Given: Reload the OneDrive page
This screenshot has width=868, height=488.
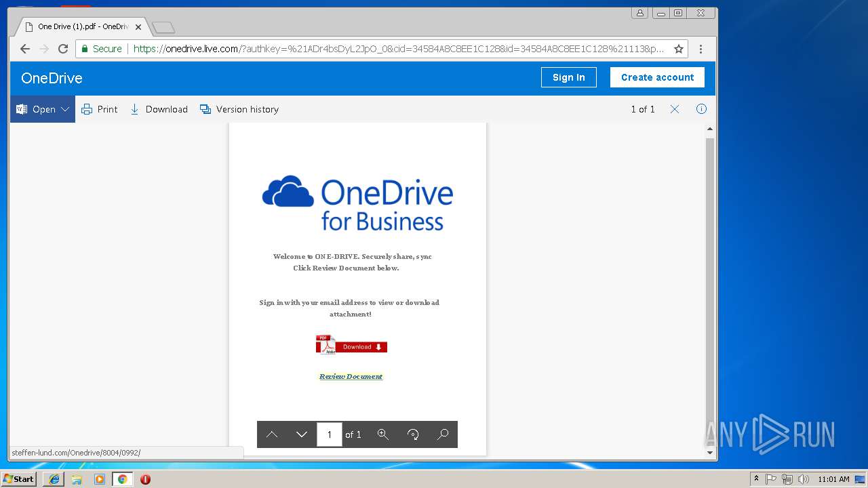Looking at the screenshot, I should [63, 49].
